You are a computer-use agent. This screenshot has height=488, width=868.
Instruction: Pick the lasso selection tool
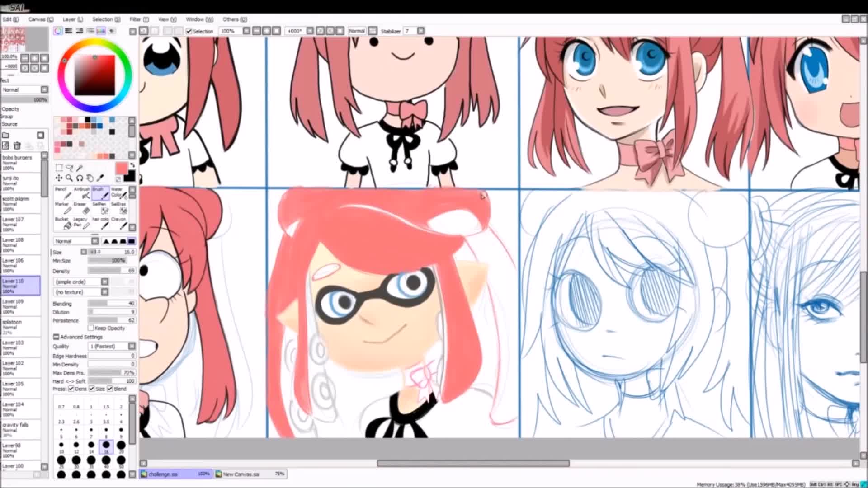tap(69, 168)
